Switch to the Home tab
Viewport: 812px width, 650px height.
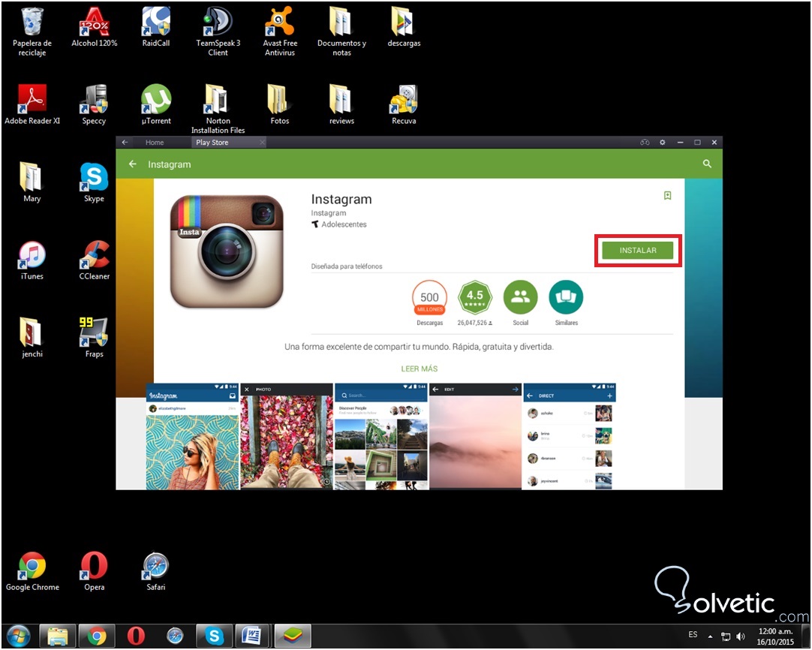coord(155,143)
